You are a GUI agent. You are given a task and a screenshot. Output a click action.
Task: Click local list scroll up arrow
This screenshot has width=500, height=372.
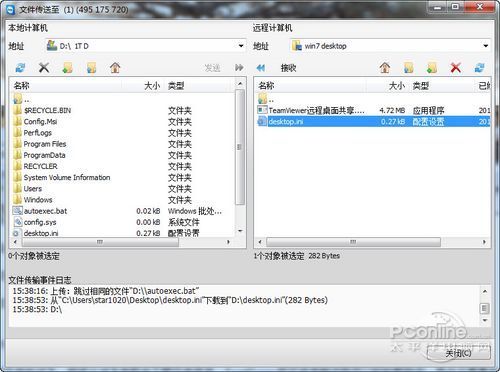[240, 84]
